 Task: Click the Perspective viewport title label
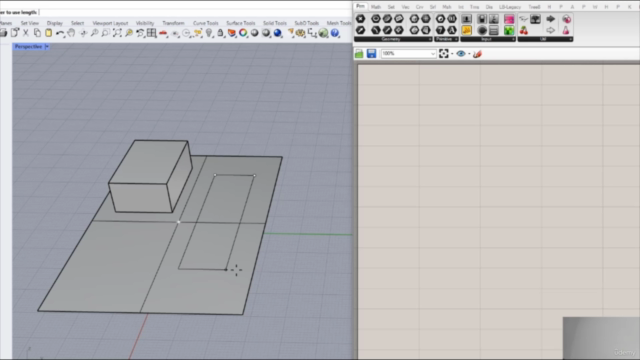click(x=29, y=47)
